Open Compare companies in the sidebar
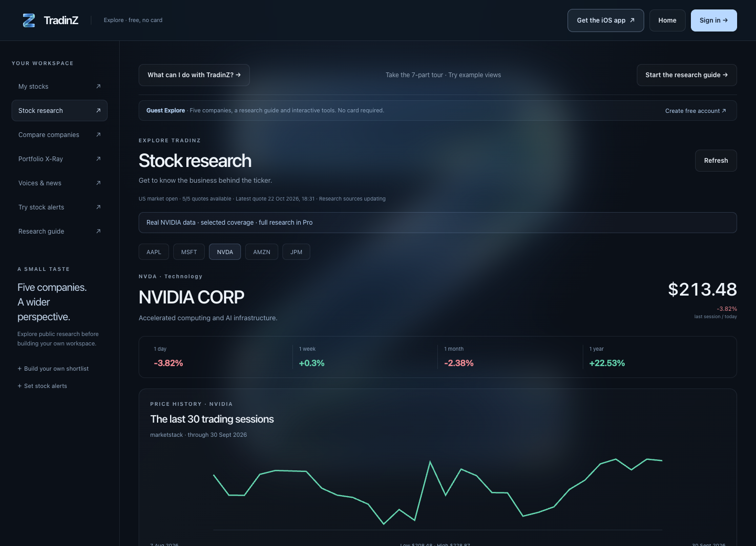 click(x=59, y=135)
